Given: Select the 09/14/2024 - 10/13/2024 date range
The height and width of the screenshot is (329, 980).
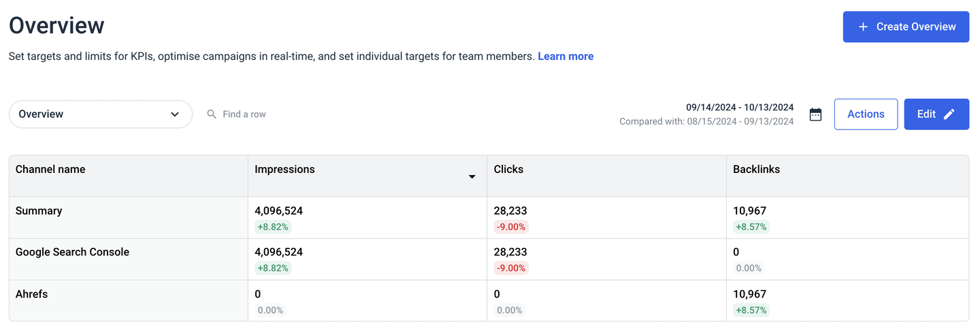Looking at the screenshot, I should [x=740, y=107].
